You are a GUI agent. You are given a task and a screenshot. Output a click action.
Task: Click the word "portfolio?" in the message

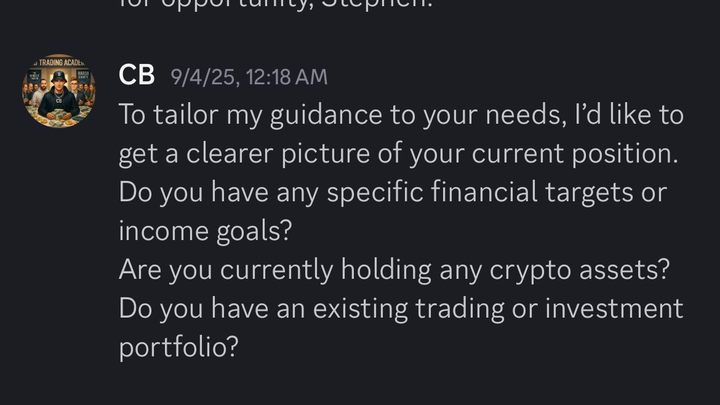click(178, 347)
